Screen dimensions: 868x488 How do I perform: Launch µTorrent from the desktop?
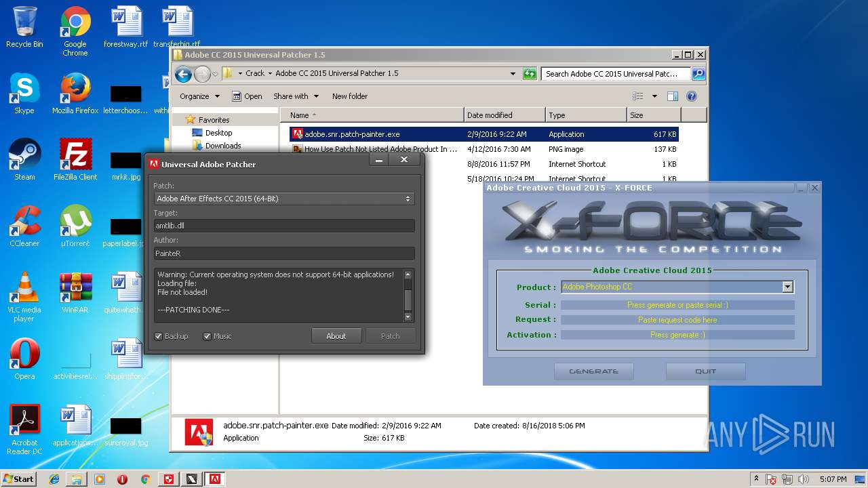tap(75, 226)
